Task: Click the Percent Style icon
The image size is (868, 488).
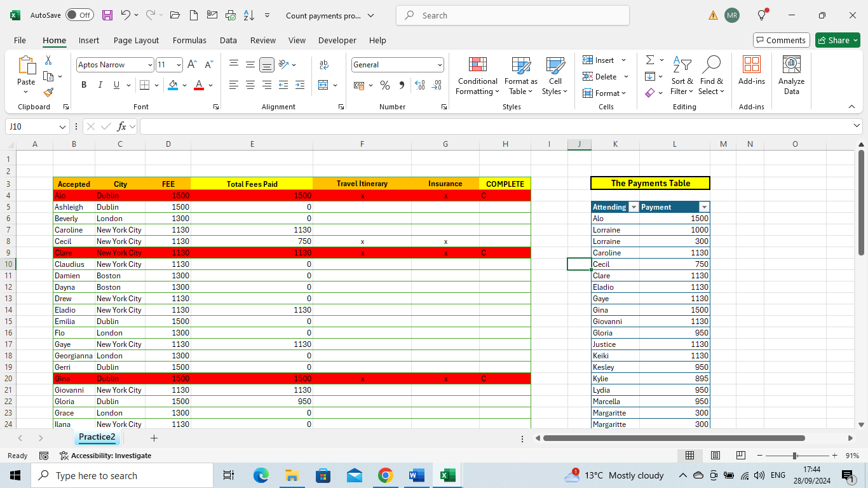Action: click(x=385, y=85)
